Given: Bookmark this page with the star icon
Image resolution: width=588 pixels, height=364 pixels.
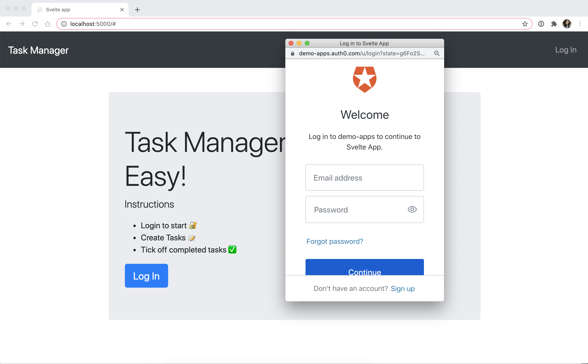Looking at the screenshot, I should click(x=525, y=24).
